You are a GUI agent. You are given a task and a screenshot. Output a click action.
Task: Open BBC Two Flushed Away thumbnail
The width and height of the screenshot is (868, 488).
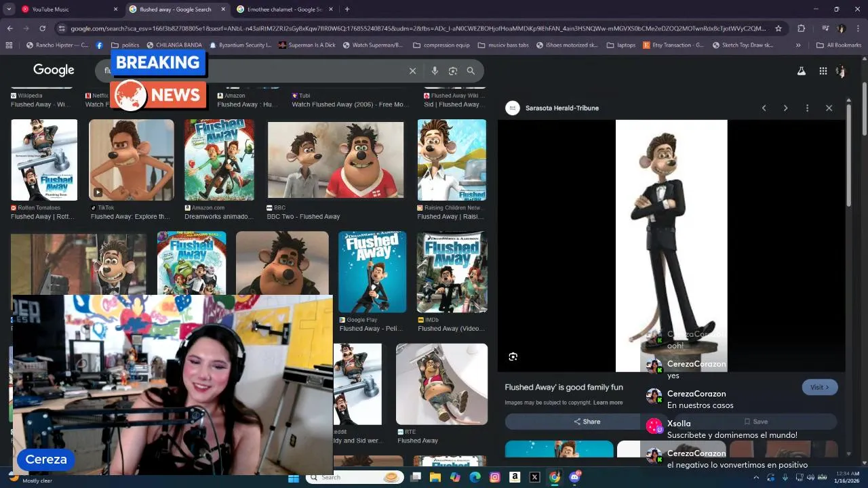tap(336, 160)
